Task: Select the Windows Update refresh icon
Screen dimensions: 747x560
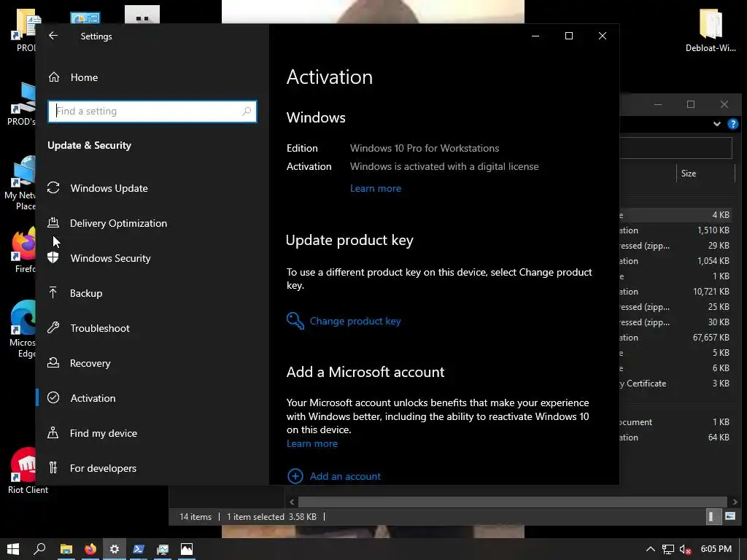Action: (x=53, y=187)
